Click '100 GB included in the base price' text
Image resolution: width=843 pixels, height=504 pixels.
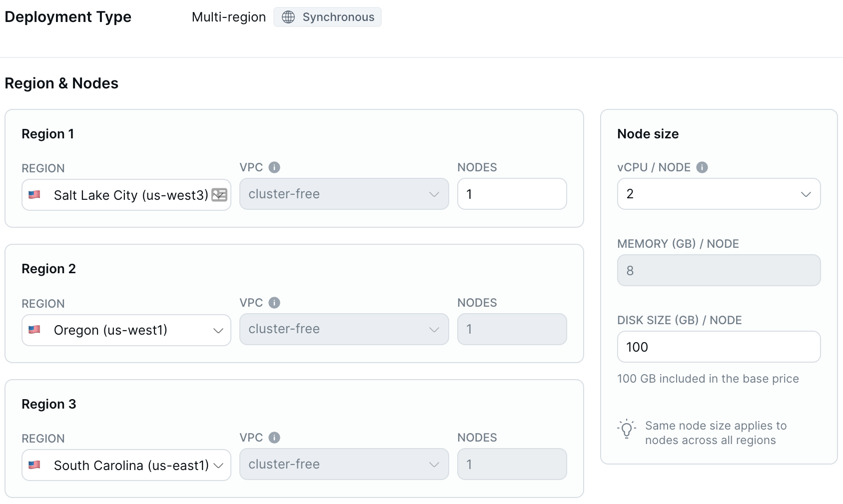tap(708, 379)
